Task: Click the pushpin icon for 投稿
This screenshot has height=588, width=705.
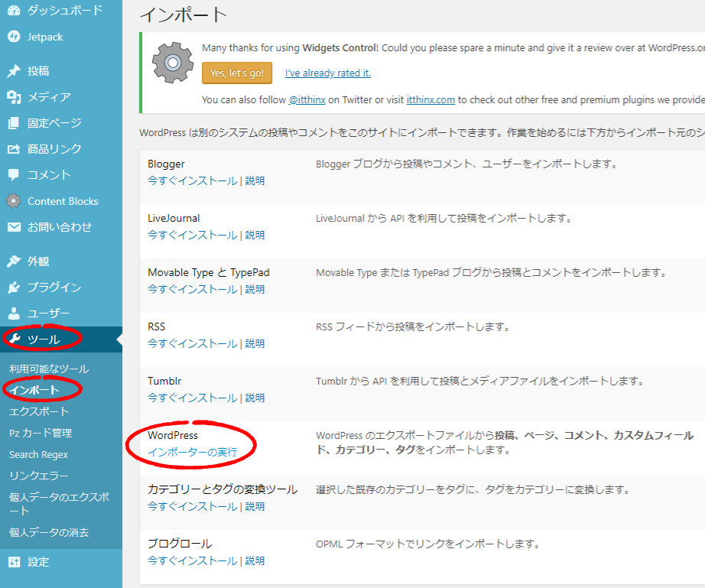Action: click(x=14, y=71)
